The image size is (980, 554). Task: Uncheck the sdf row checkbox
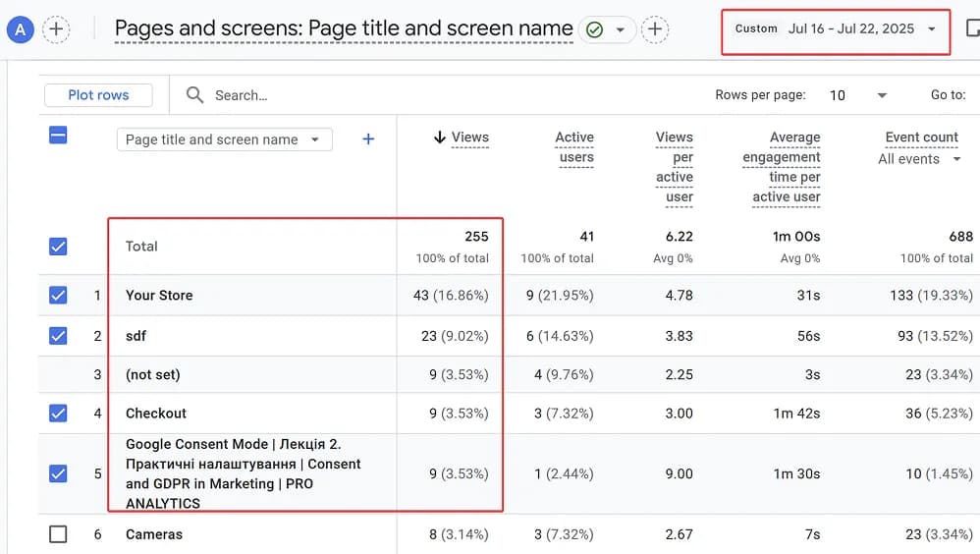(x=58, y=336)
